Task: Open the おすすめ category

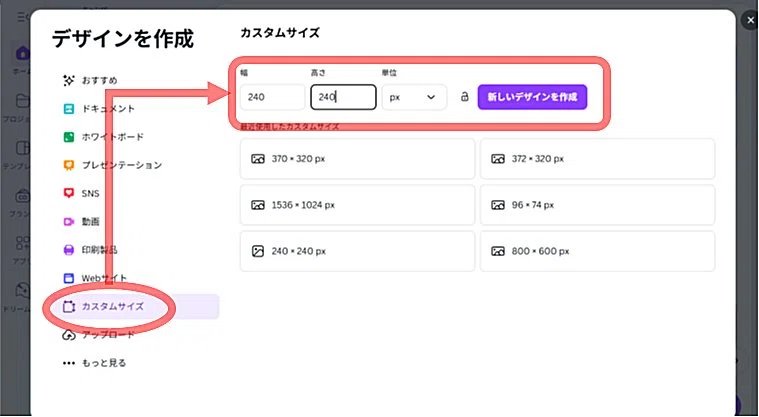Action: 99,80
